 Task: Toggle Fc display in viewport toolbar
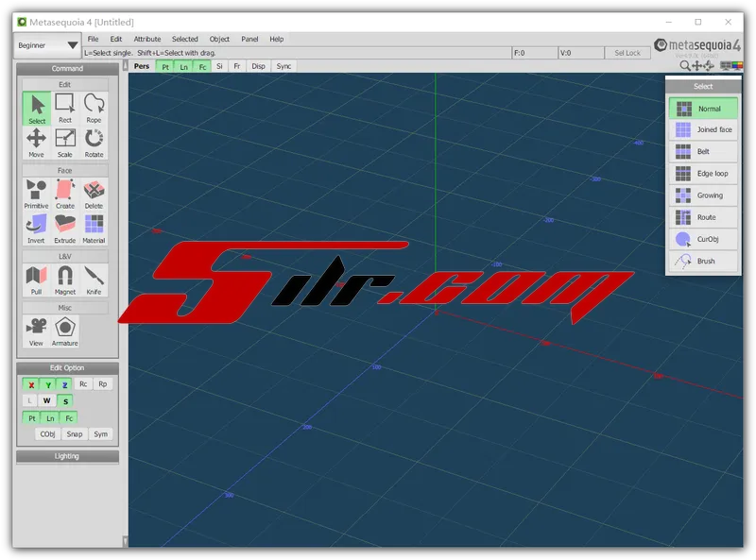click(x=202, y=66)
